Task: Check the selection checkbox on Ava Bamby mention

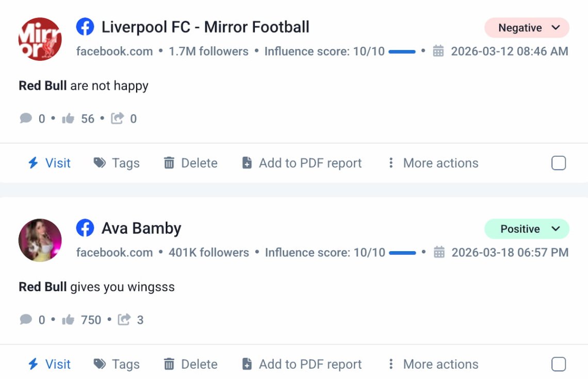Action: point(558,364)
